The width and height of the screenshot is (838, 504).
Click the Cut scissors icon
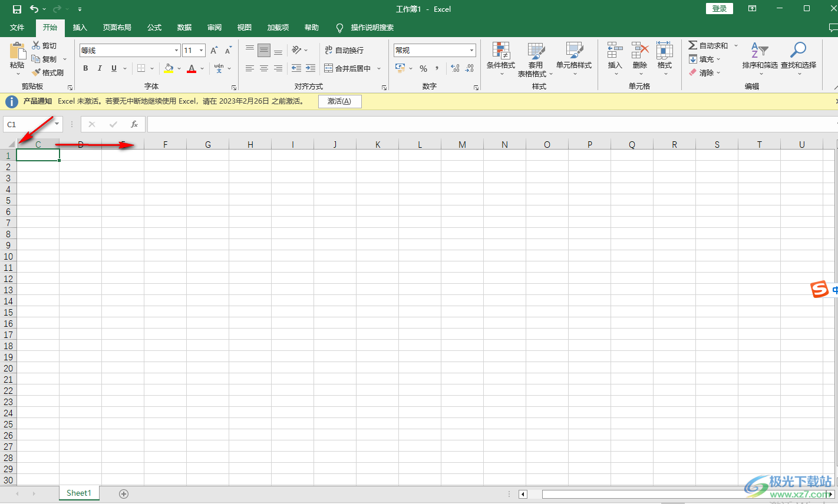click(36, 45)
